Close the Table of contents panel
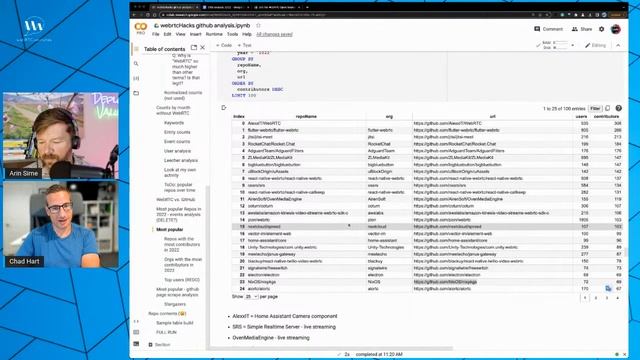 click(202, 48)
